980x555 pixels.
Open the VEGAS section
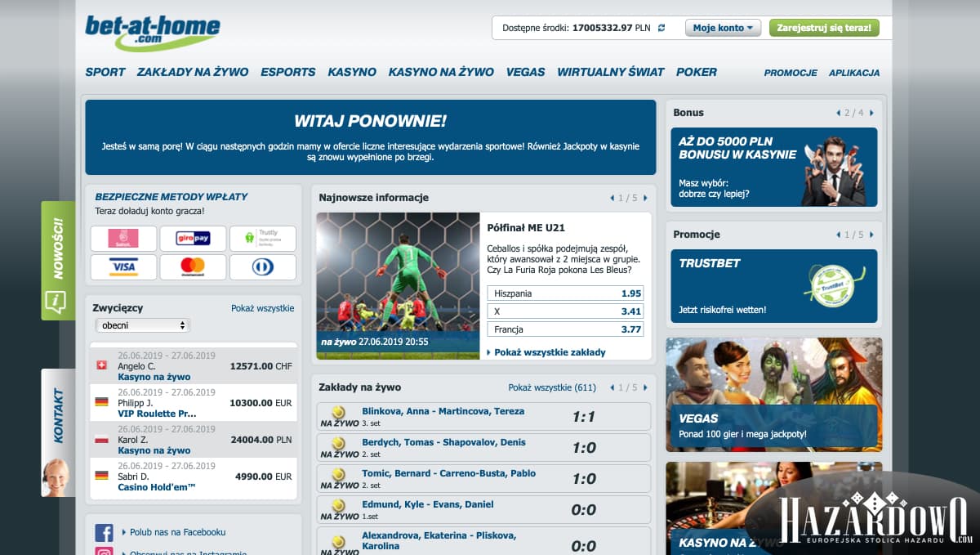pyautogui.click(x=525, y=72)
